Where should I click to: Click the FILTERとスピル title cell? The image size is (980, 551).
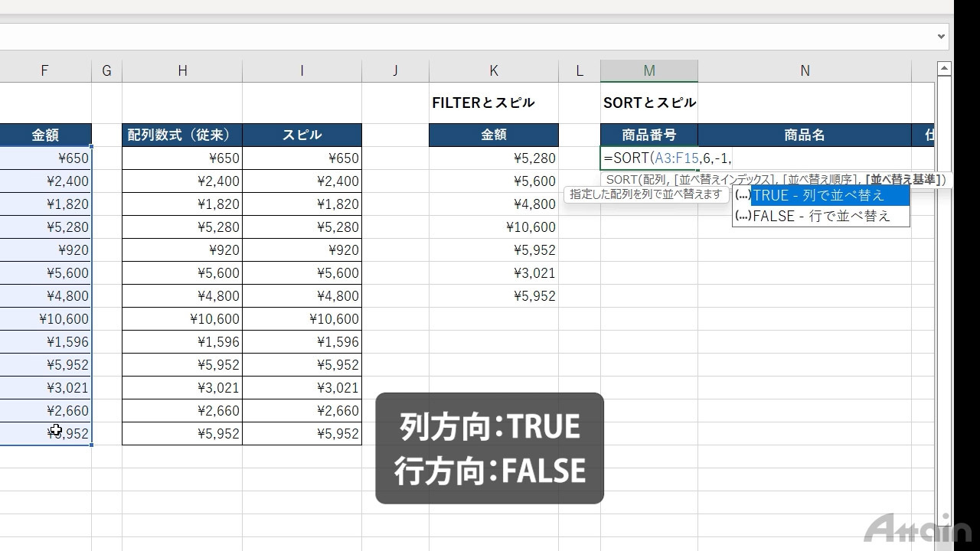(493, 103)
